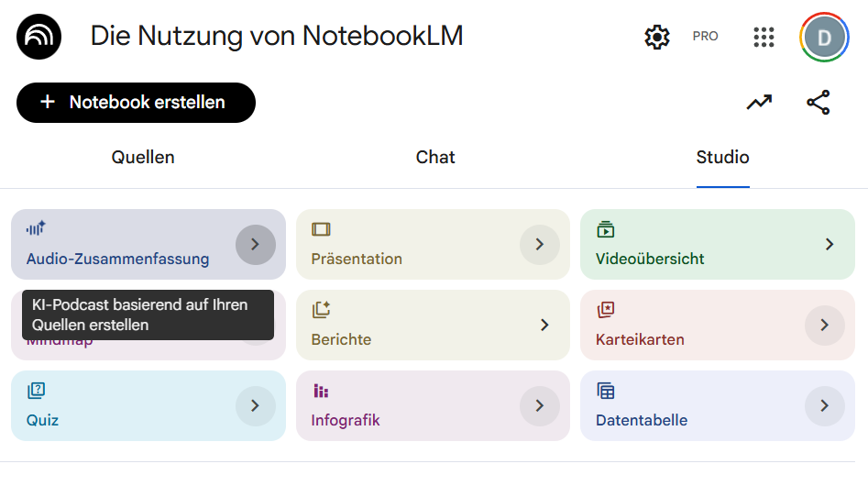Click the Audio-Zusammenfassung waveform icon
This screenshot has height=486, width=868.
click(x=36, y=228)
